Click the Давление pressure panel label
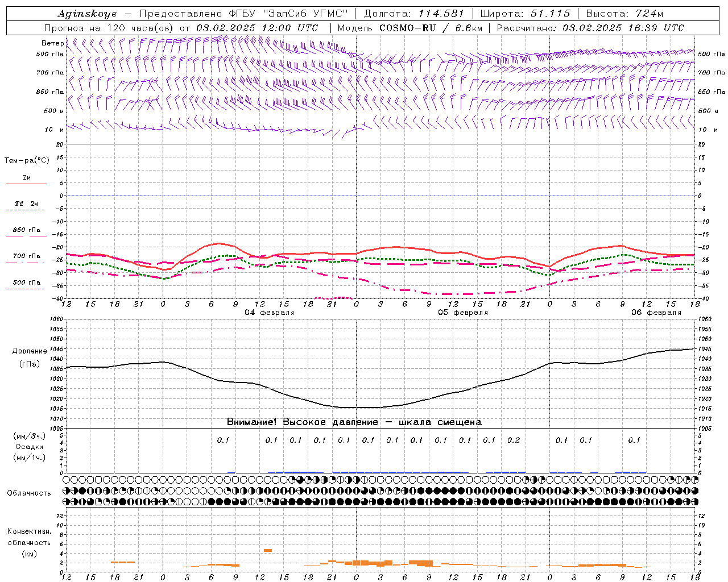This screenshot has height=582, width=728. coord(30,351)
